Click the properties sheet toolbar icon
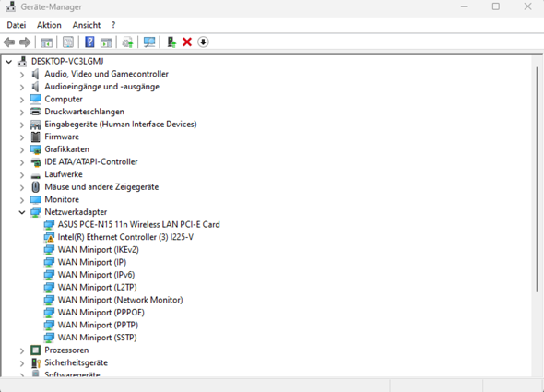Image resolution: width=544 pixels, height=392 pixels. 68,42
